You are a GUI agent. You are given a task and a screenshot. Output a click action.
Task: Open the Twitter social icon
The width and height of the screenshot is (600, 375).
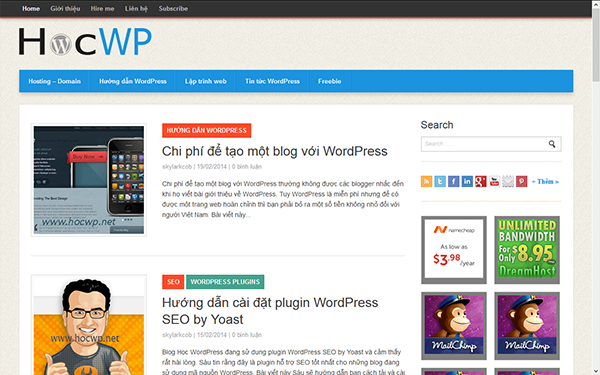coord(440,181)
